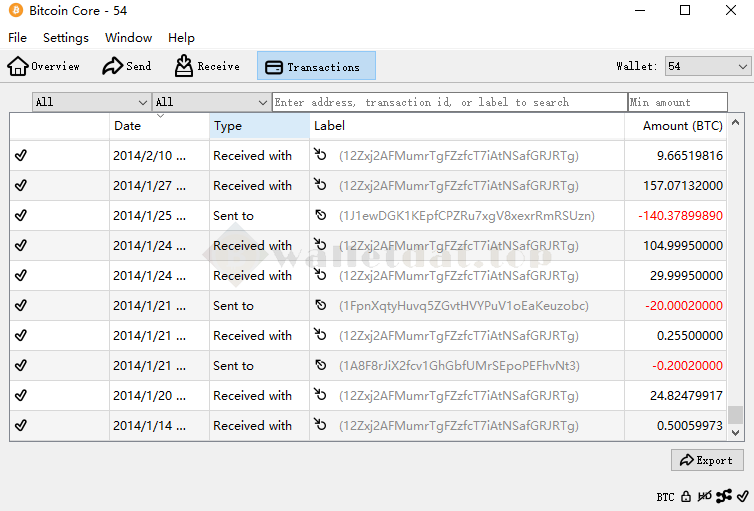
Task: Click the Min amount field
Action: click(x=677, y=102)
